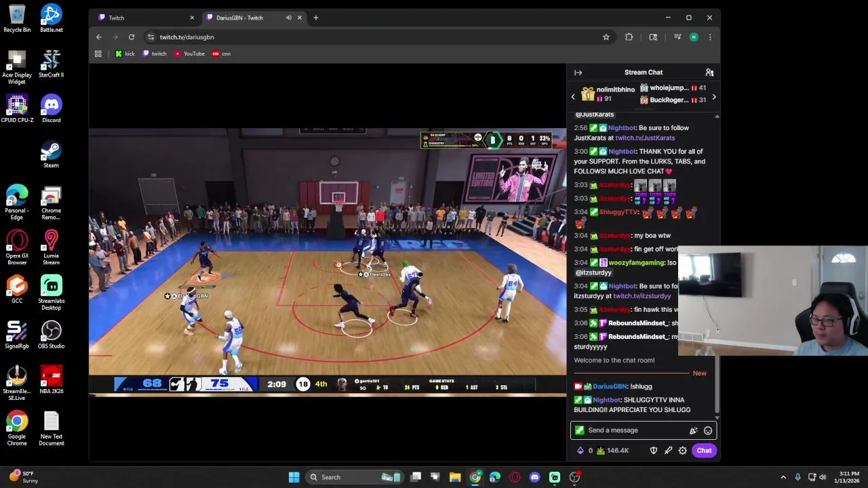868x488 pixels.
Task: Collapse the Stream Chat panel
Action: pyautogui.click(x=578, y=73)
